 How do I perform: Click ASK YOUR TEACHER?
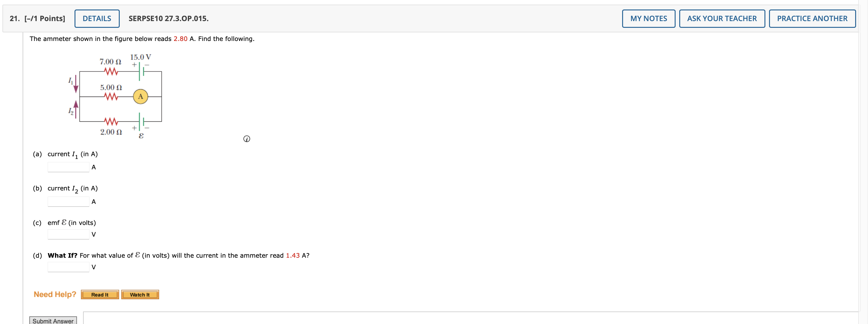click(x=722, y=18)
